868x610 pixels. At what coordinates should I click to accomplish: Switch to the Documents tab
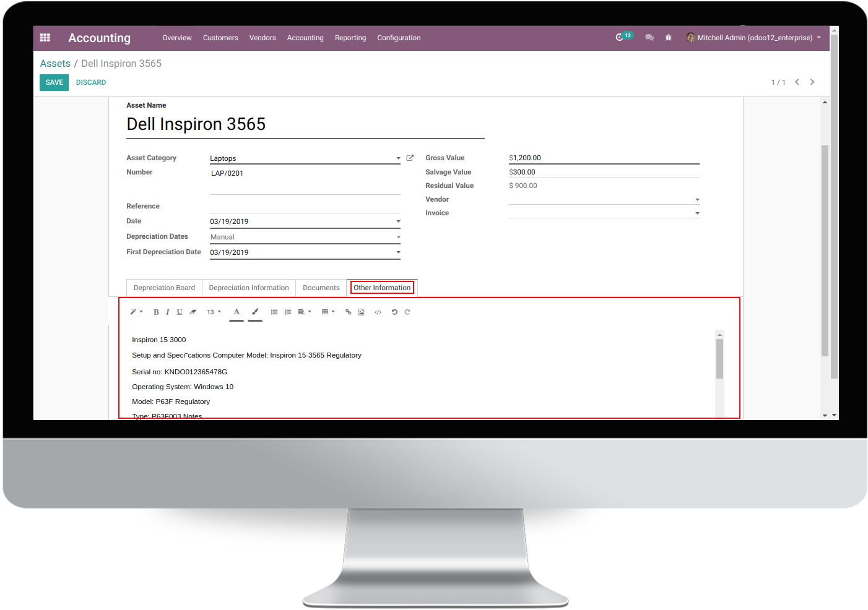(321, 288)
